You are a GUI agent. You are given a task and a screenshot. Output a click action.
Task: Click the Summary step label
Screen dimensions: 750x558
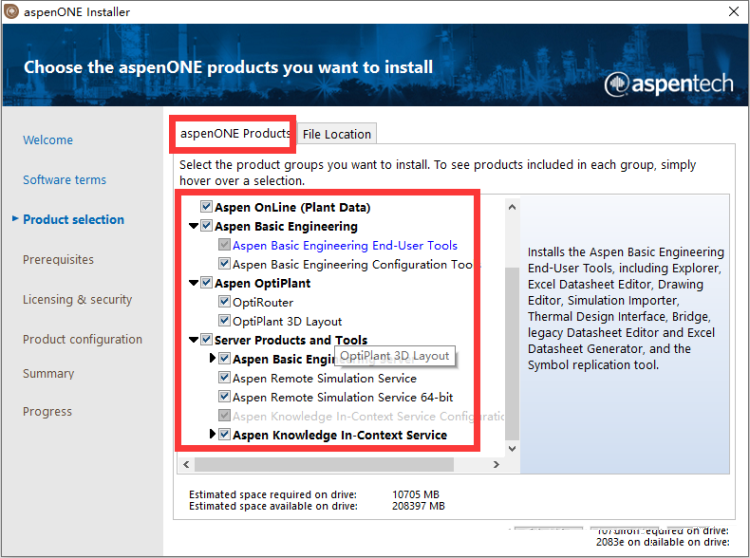48,373
